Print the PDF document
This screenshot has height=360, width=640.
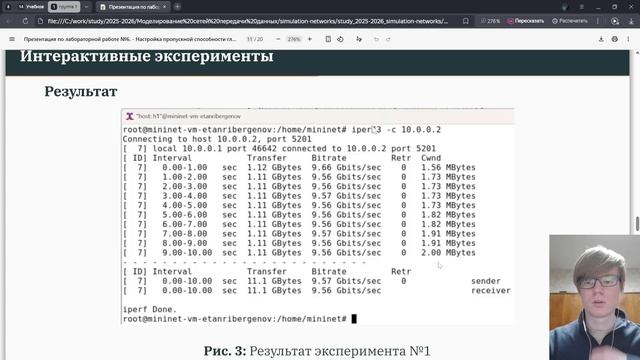(x=615, y=39)
